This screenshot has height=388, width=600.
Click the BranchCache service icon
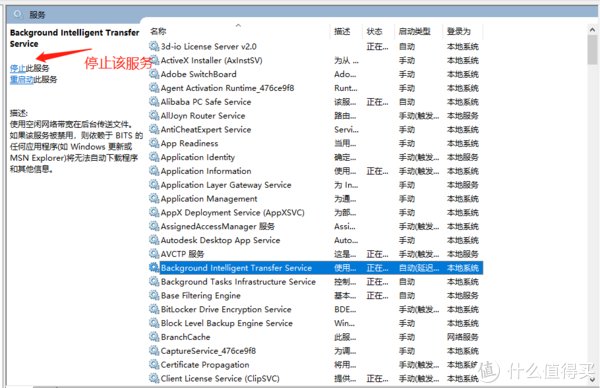(x=154, y=337)
